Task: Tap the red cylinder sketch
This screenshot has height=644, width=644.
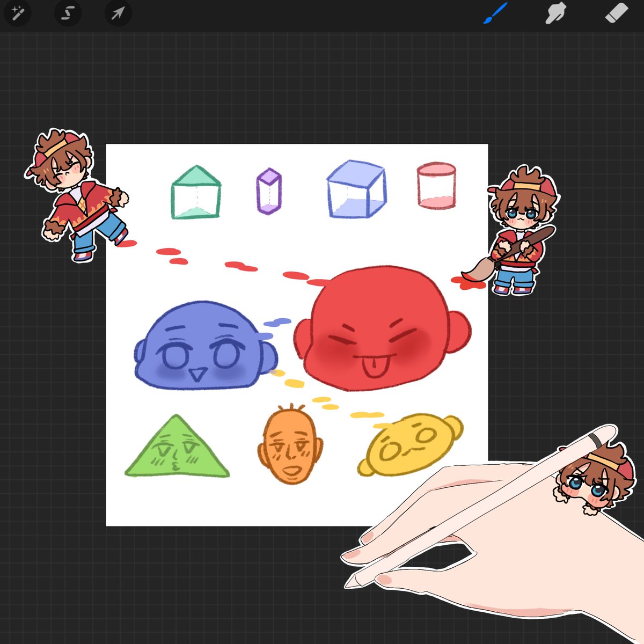Action: click(x=436, y=185)
